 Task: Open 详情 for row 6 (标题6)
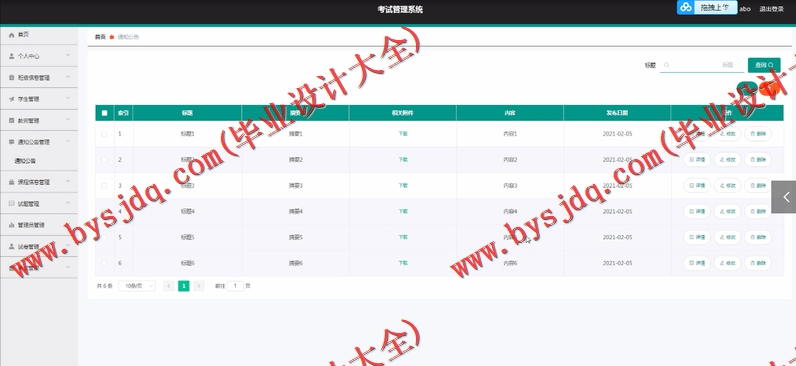[x=696, y=263]
